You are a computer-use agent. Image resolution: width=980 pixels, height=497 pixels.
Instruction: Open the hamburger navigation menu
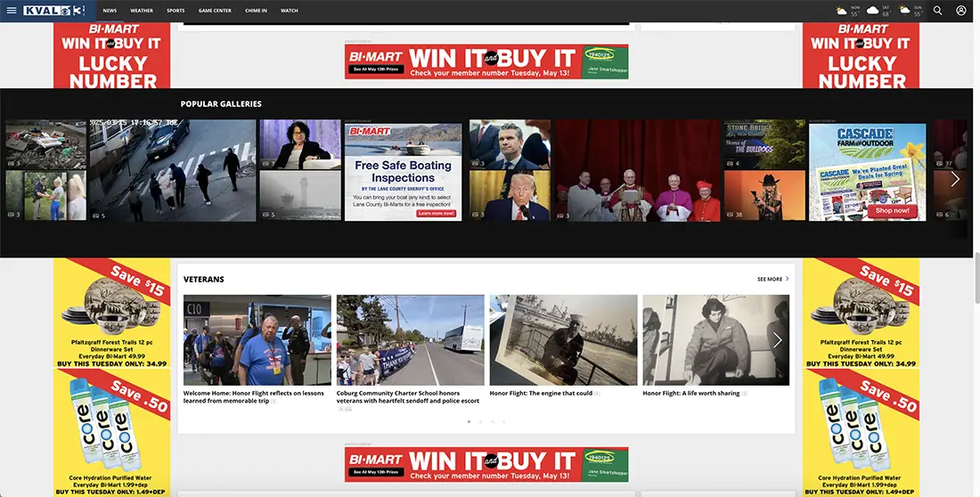[x=12, y=11]
